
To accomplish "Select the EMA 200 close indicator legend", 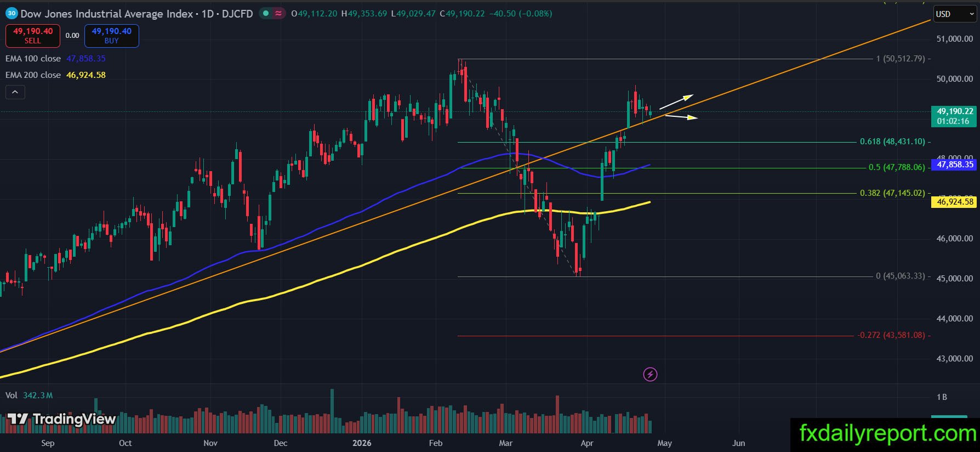I will point(33,75).
